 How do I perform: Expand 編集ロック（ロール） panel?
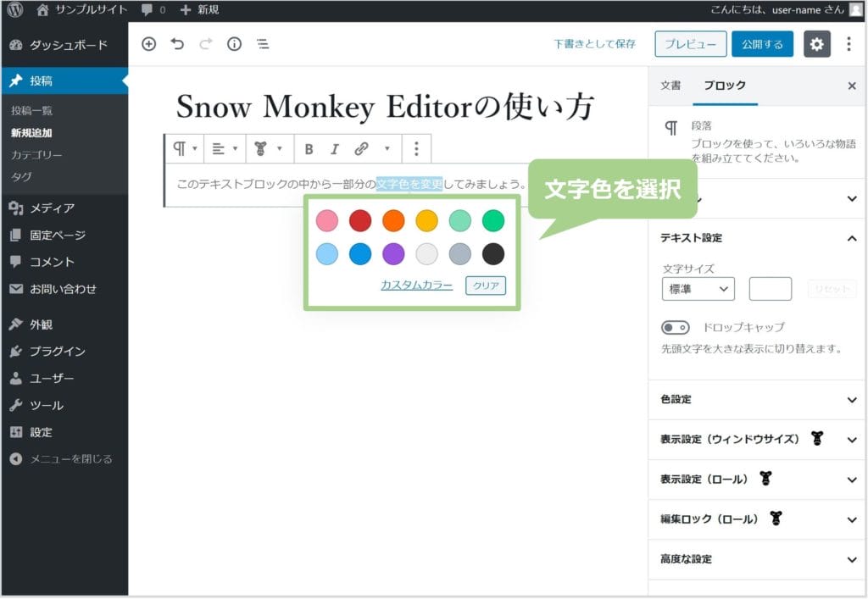pyautogui.click(x=757, y=519)
